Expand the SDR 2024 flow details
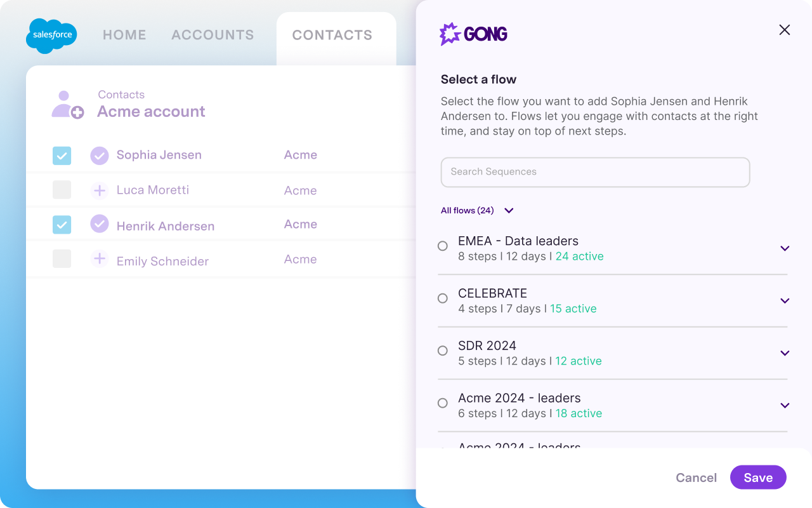The image size is (812, 508). 785,353
